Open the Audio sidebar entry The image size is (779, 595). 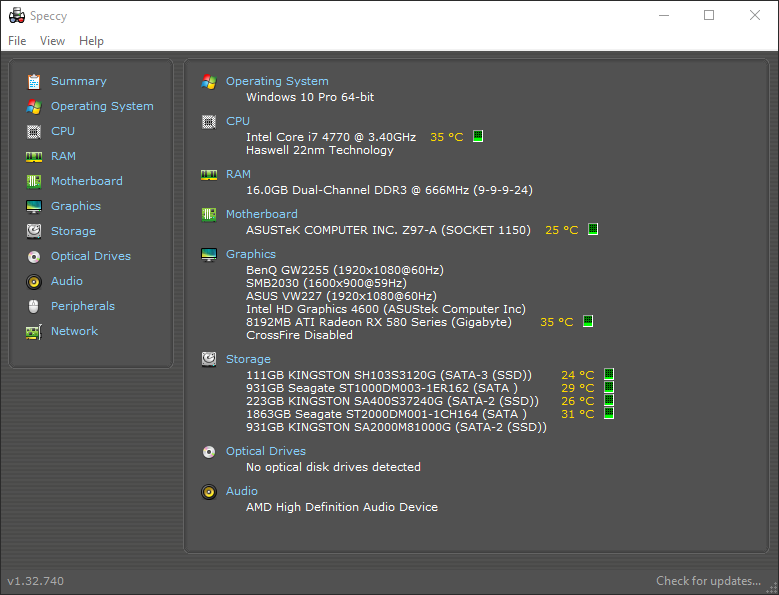pos(67,281)
